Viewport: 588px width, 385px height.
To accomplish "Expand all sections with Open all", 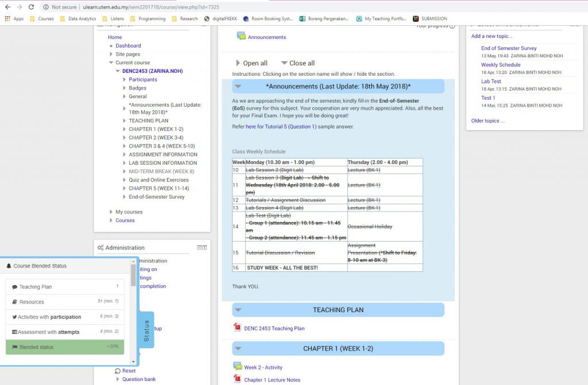I will [x=252, y=63].
